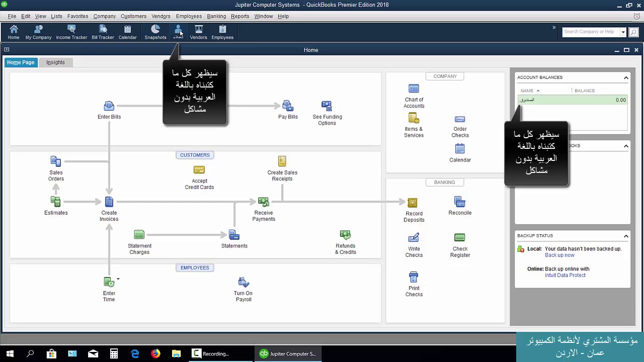This screenshot has width=644, height=362.
Task: Click Turn On Payroll
Action: (x=243, y=289)
